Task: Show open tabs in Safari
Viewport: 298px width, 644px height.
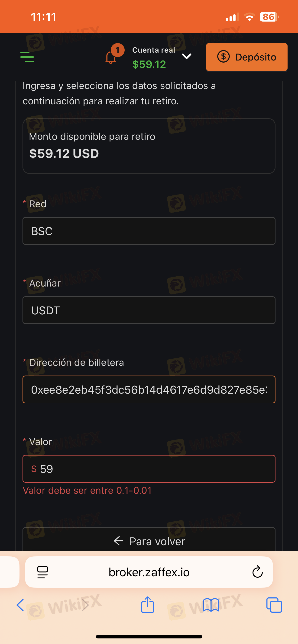Action: point(274,605)
